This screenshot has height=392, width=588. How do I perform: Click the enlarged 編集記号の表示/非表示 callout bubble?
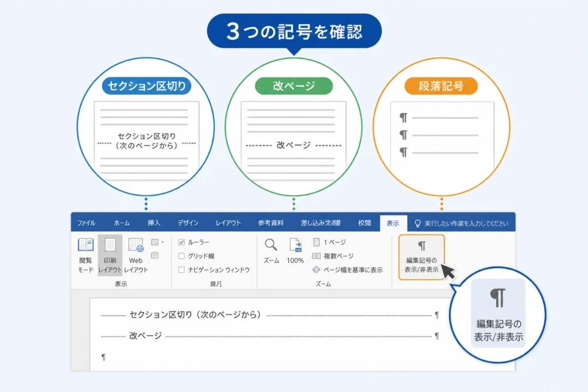point(498,315)
